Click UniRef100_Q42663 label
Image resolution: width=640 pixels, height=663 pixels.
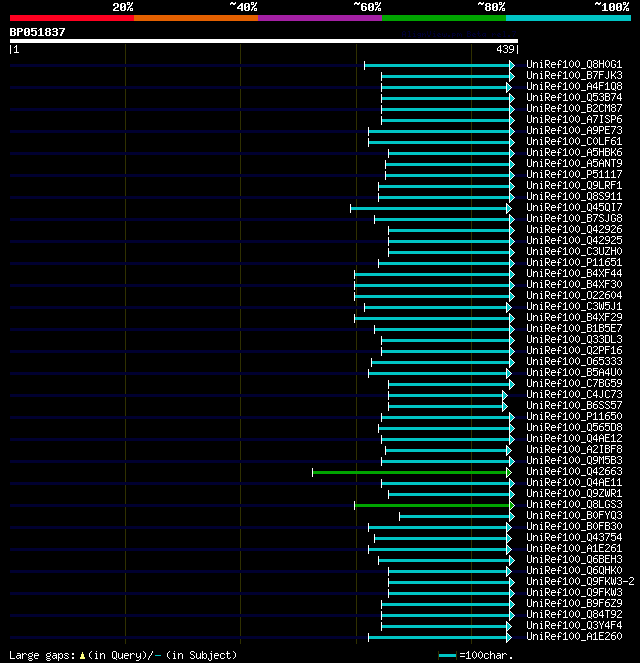574,471
